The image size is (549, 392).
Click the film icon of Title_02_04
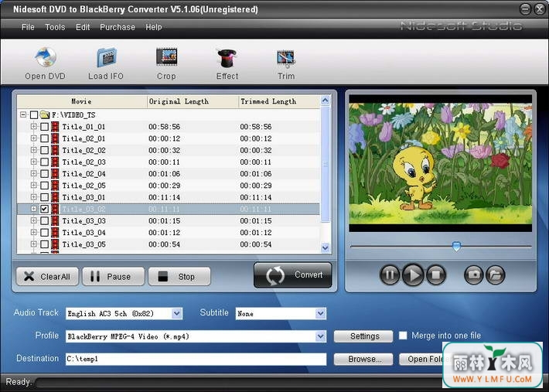(x=55, y=174)
